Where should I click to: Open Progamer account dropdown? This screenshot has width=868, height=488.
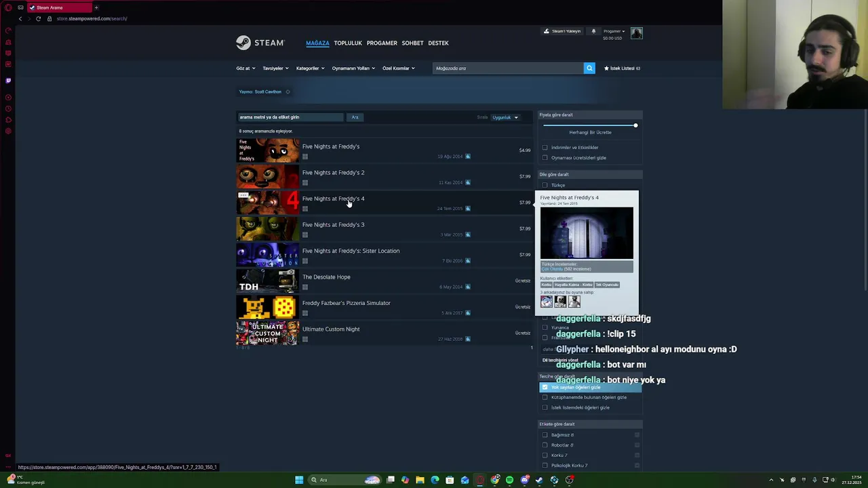(x=614, y=31)
